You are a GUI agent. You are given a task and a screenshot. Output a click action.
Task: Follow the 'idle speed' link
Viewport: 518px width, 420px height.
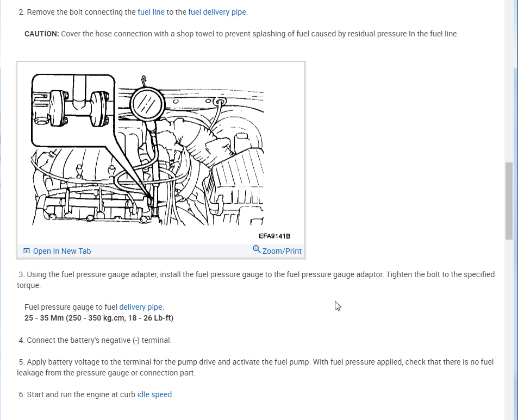[x=154, y=394]
